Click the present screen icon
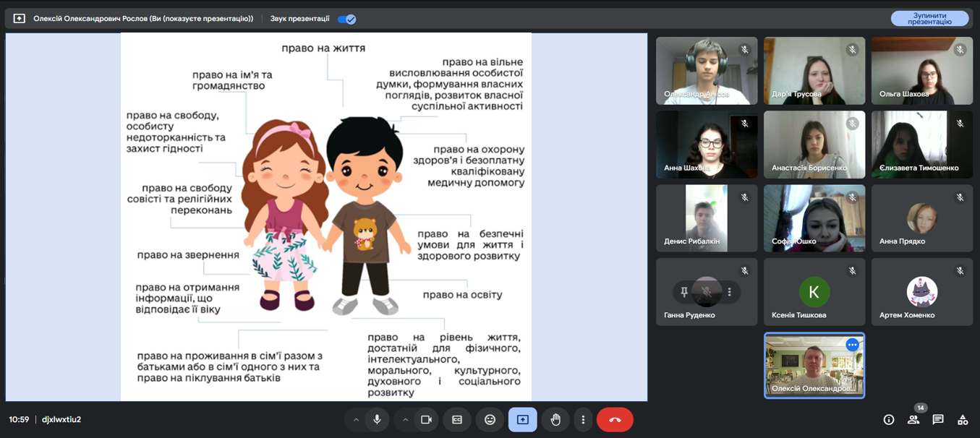Viewport: 980px width, 438px height. (x=522, y=420)
